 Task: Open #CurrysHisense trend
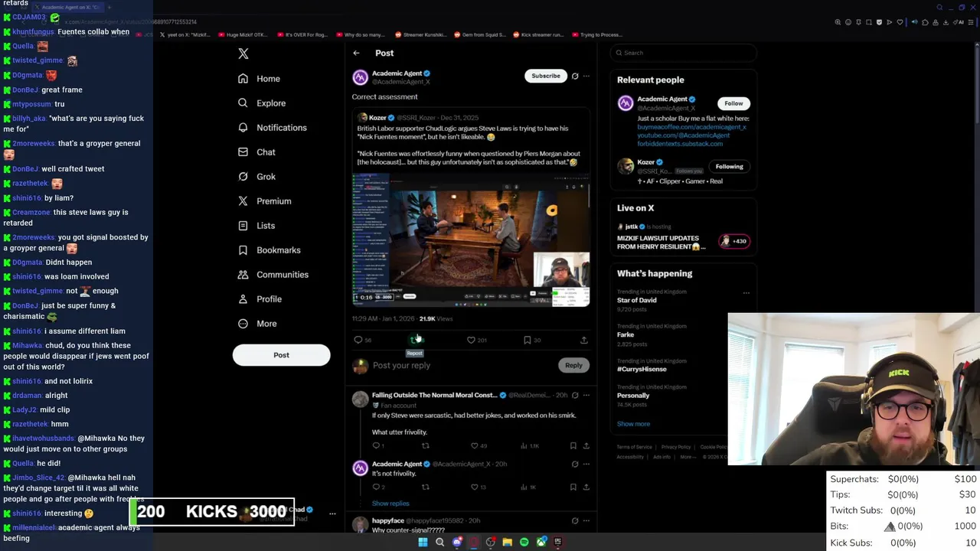click(642, 369)
